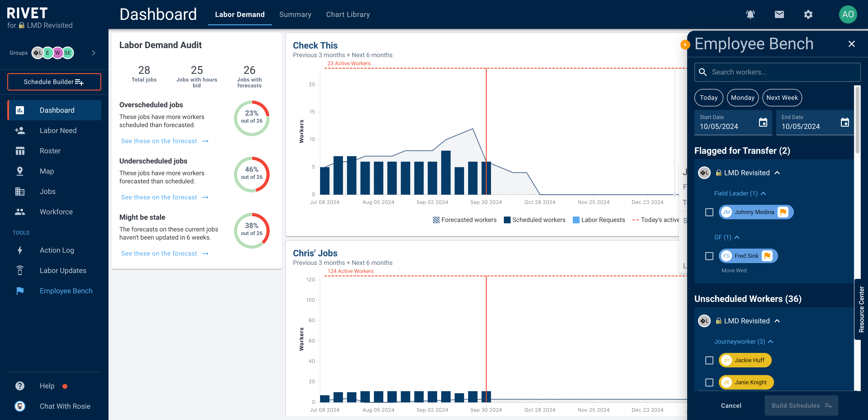Click the Build Schedules button
Screen dimensions: 868x420
pos(801,406)
